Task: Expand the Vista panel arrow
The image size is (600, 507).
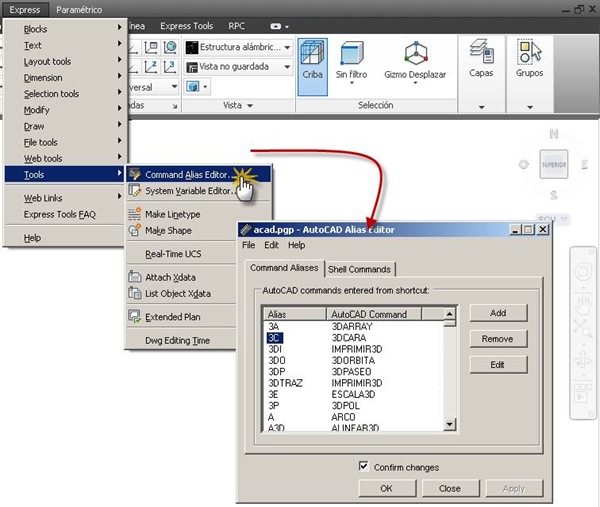Action: pos(250,106)
